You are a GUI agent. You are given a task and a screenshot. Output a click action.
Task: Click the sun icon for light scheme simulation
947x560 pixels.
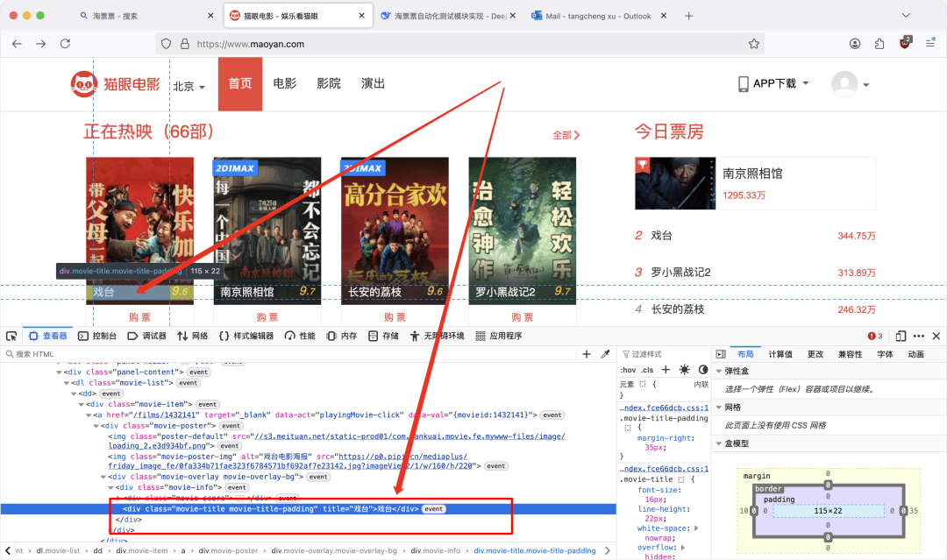685,369
